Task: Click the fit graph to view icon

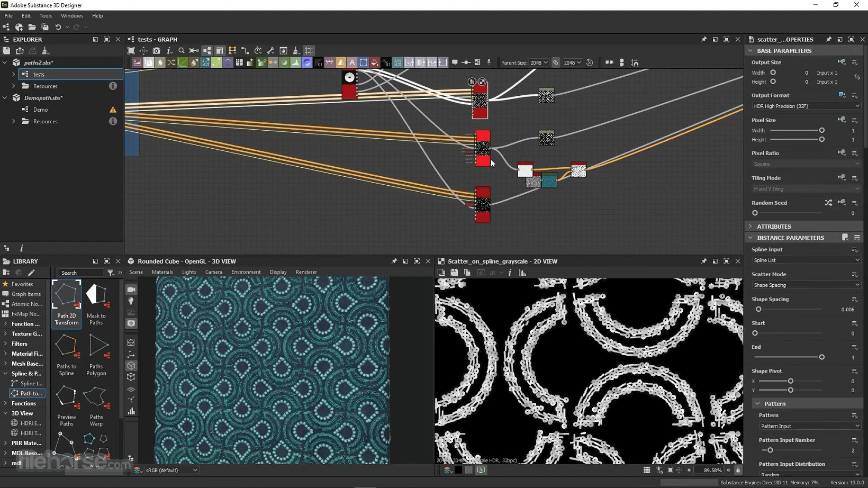Action: 131,51
